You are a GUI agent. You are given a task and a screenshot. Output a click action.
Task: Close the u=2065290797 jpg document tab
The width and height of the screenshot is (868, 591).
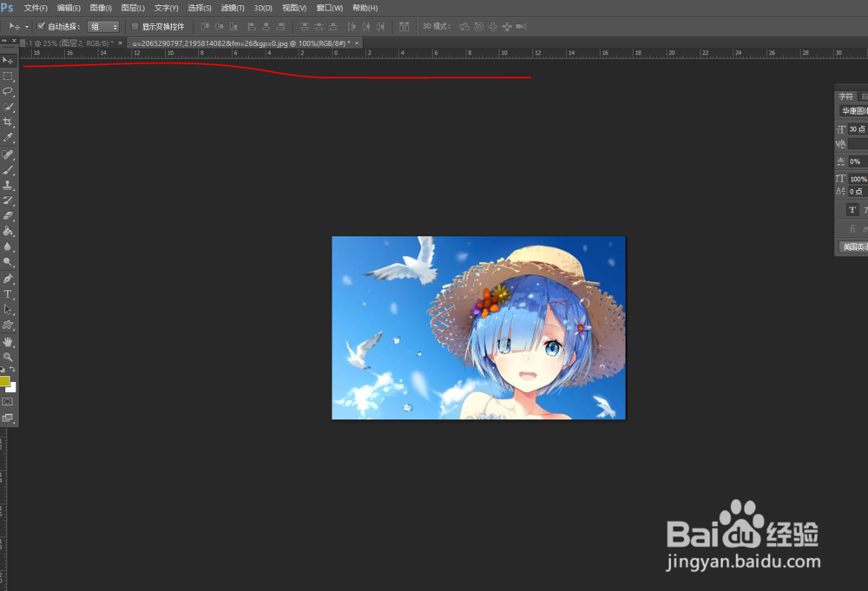coord(357,43)
